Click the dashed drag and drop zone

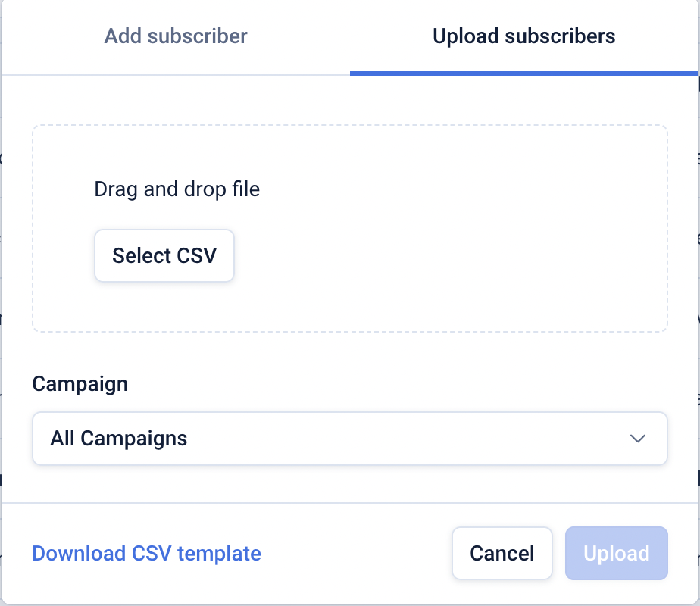click(455, 227)
